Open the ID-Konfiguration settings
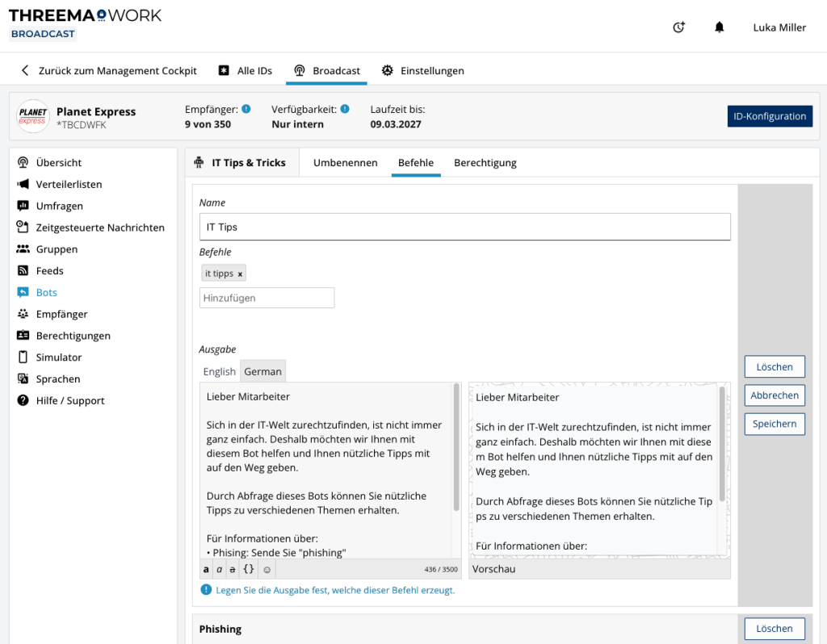 coord(770,115)
